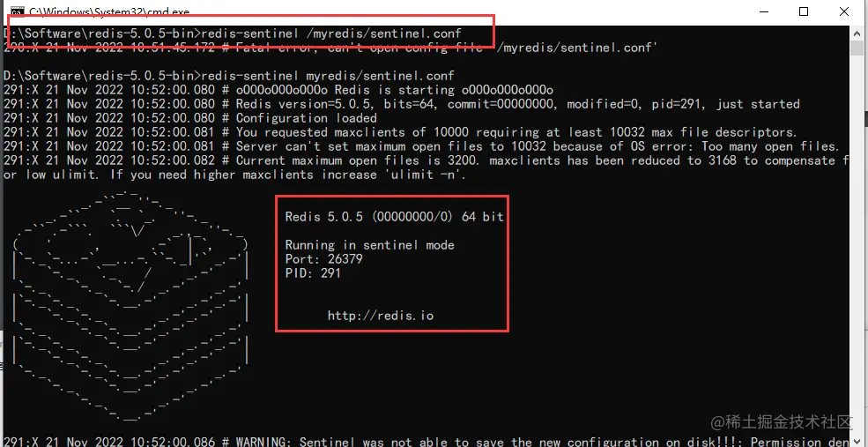Click the 'PID: 291' text

click(313, 273)
